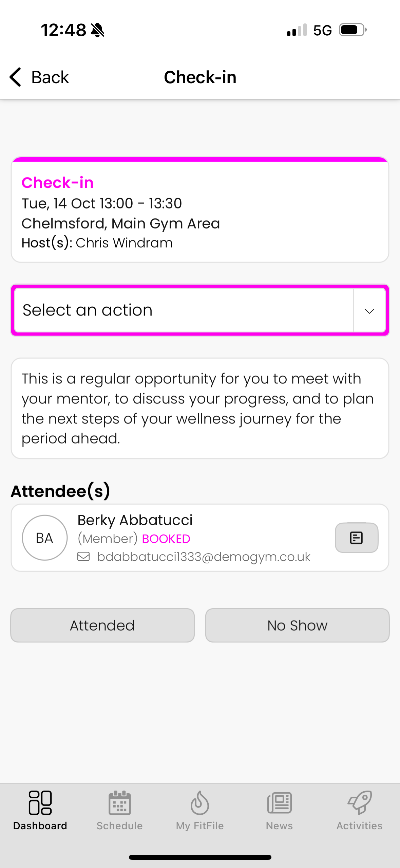Click the BA attendee avatar circle
This screenshot has width=400, height=868.
pyautogui.click(x=45, y=538)
